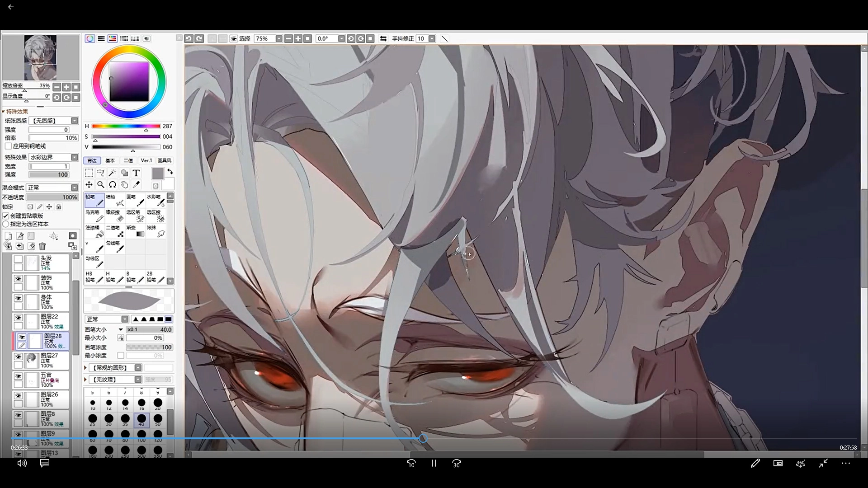The height and width of the screenshot is (488, 868).
Task: Select the lasso selection tool
Action: (100, 173)
